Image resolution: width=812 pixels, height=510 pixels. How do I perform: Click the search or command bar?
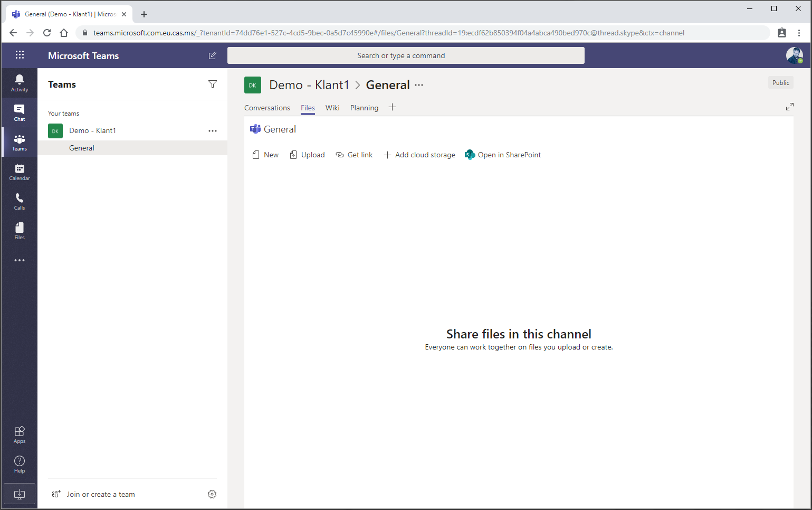(x=405, y=55)
